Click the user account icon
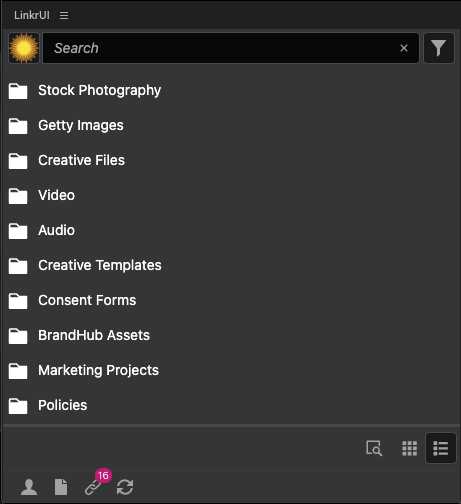The image size is (461, 504). point(29,487)
